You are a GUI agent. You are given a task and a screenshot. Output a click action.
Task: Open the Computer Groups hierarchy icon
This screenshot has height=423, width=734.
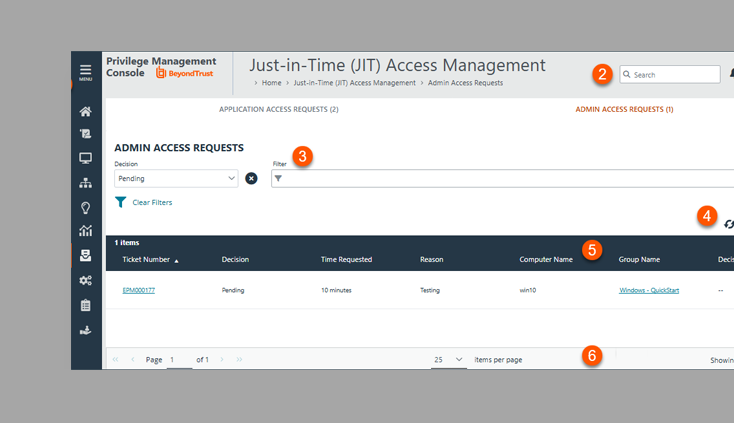85,183
